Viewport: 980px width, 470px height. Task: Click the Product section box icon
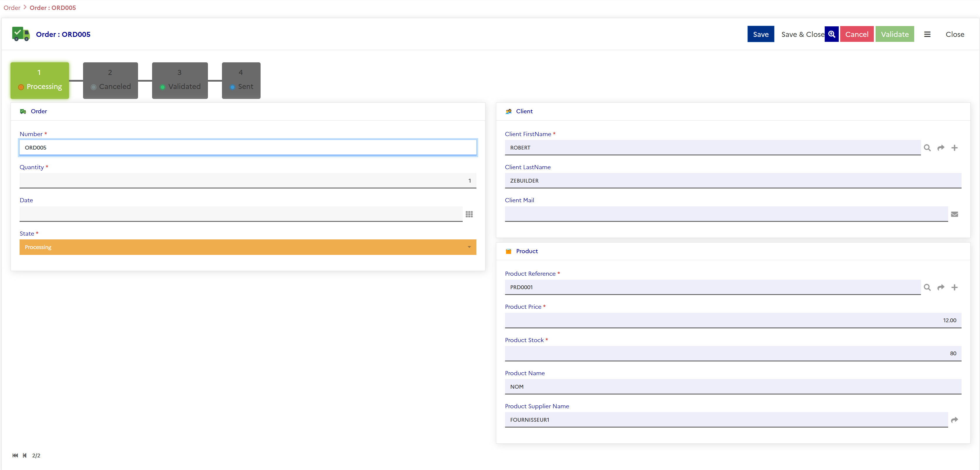[509, 251]
